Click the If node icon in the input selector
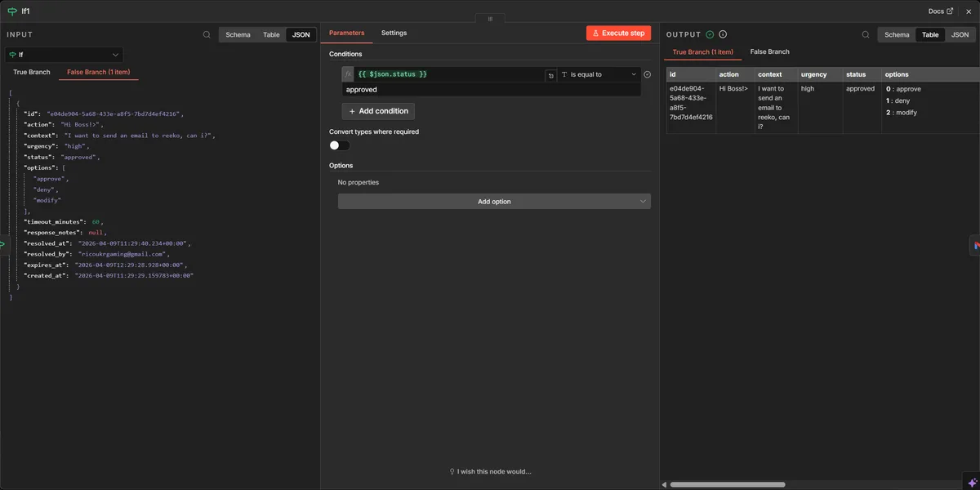Viewport: 980px width, 490px height. click(13, 55)
